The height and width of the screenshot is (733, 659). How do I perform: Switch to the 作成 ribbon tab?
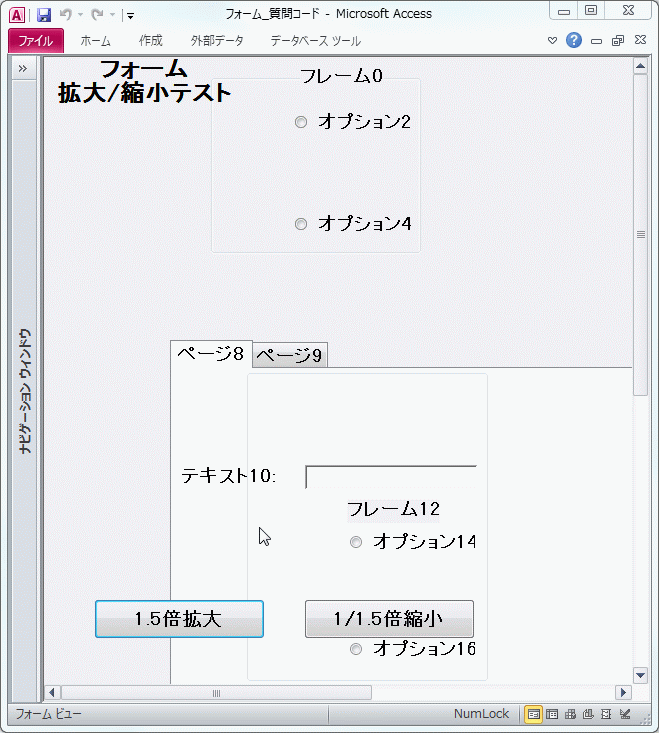point(150,41)
